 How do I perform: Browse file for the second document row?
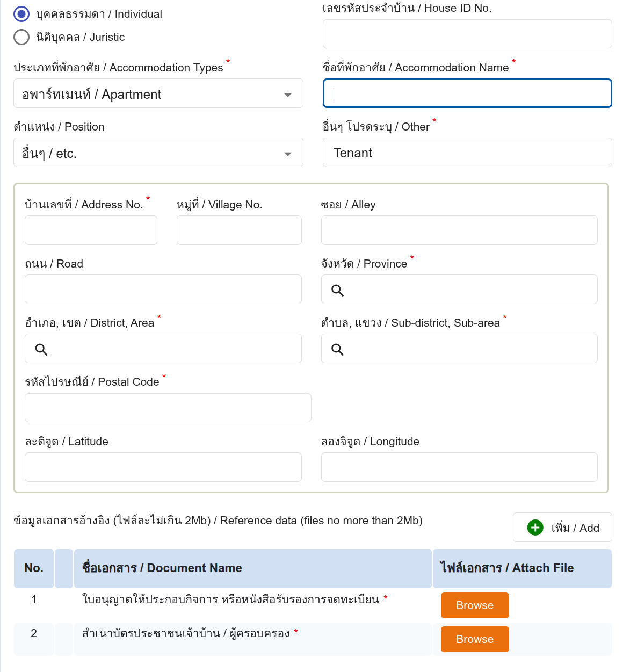point(474,639)
